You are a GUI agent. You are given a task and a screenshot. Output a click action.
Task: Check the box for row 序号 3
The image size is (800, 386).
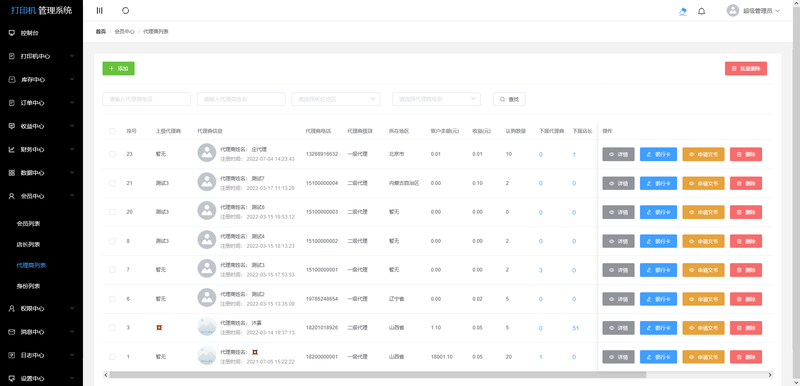(x=112, y=328)
